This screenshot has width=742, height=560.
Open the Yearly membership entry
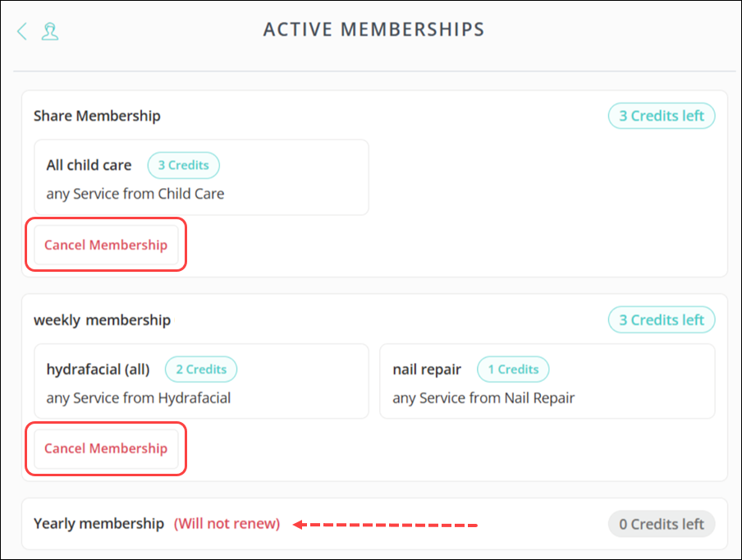coord(98,523)
